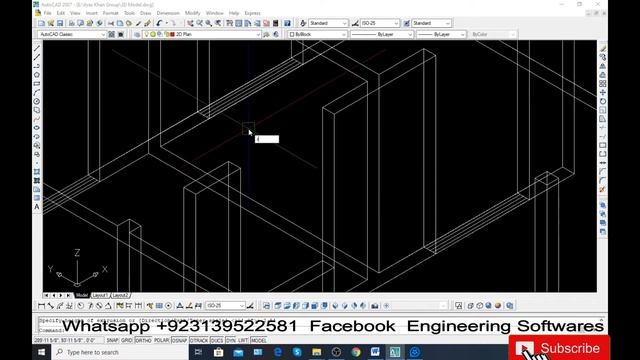Click the Undo arrow icon

point(159,23)
